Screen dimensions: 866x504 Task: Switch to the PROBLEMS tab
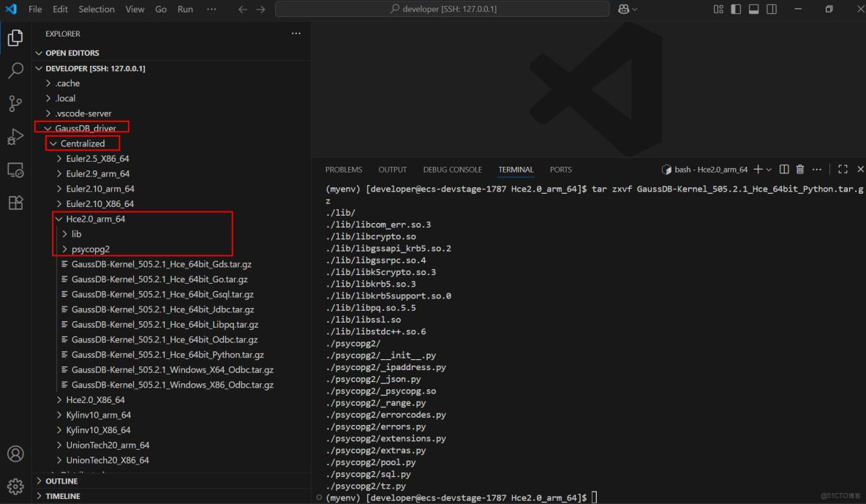(x=343, y=170)
